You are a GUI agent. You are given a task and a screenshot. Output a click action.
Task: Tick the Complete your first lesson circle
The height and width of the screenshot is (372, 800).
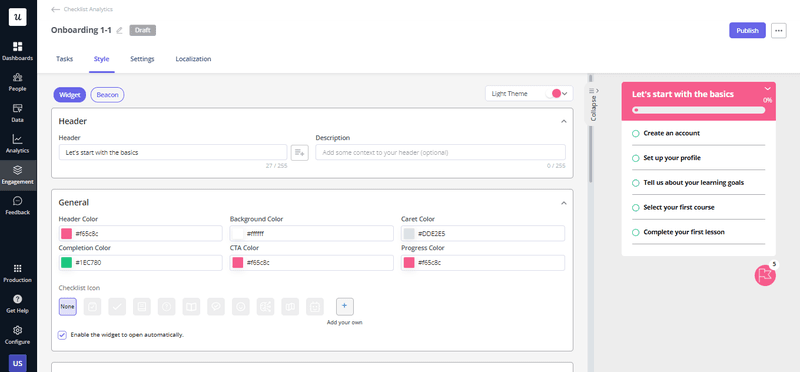635,232
